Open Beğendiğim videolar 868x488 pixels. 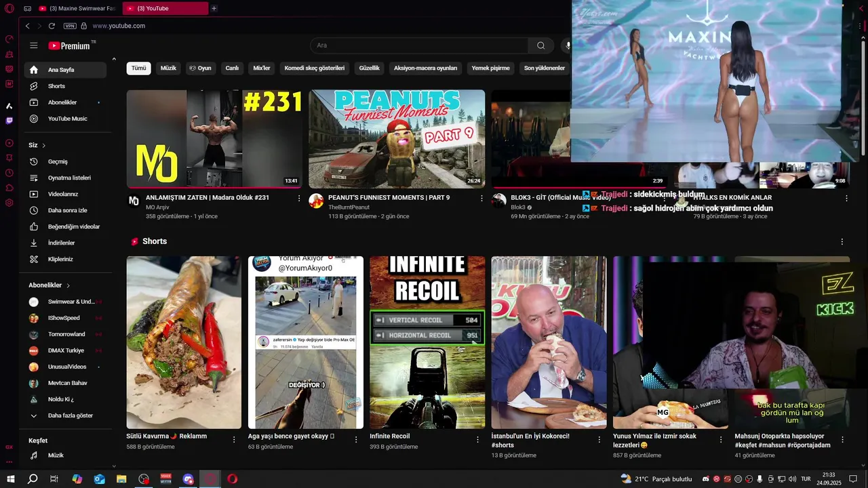(x=65, y=227)
